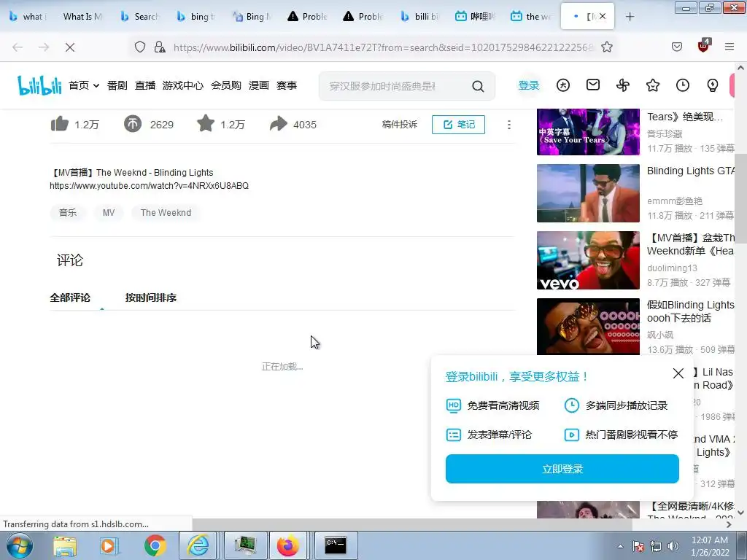Image resolution: width=747 pixels, height=560 pixels.
Task: Open the creation center lightbulb icon
Action: 712,85
